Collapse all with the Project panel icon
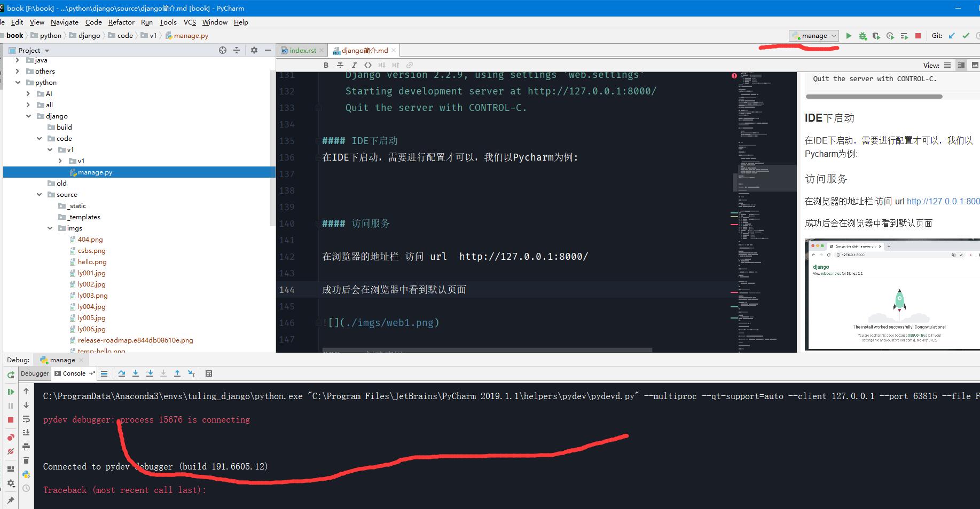 (x=237, y=50)
